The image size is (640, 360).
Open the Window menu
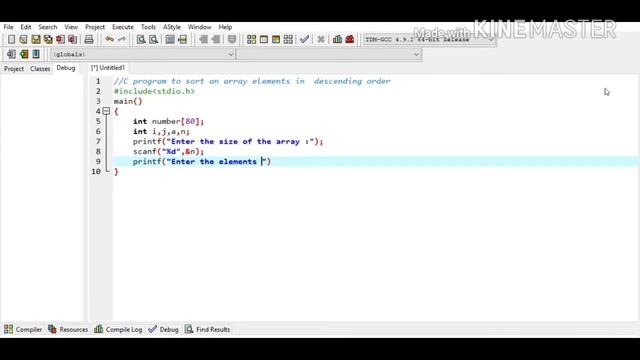click(200, 27)
